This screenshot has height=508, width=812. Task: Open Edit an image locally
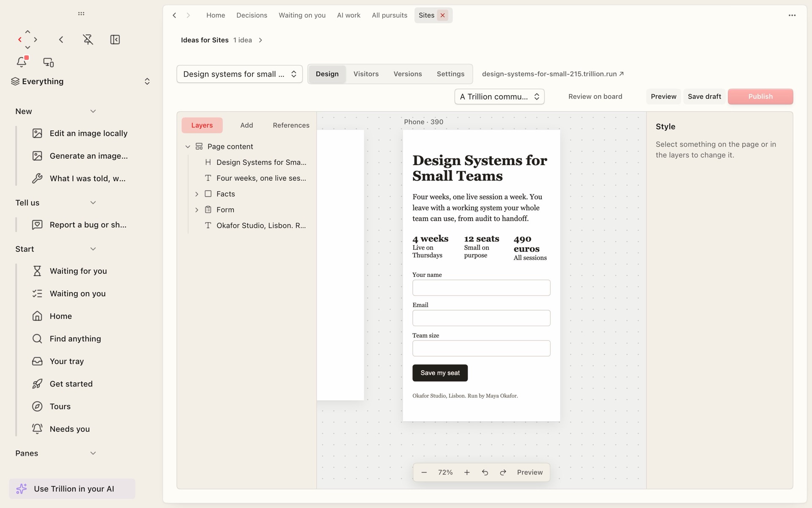[80, 133]
